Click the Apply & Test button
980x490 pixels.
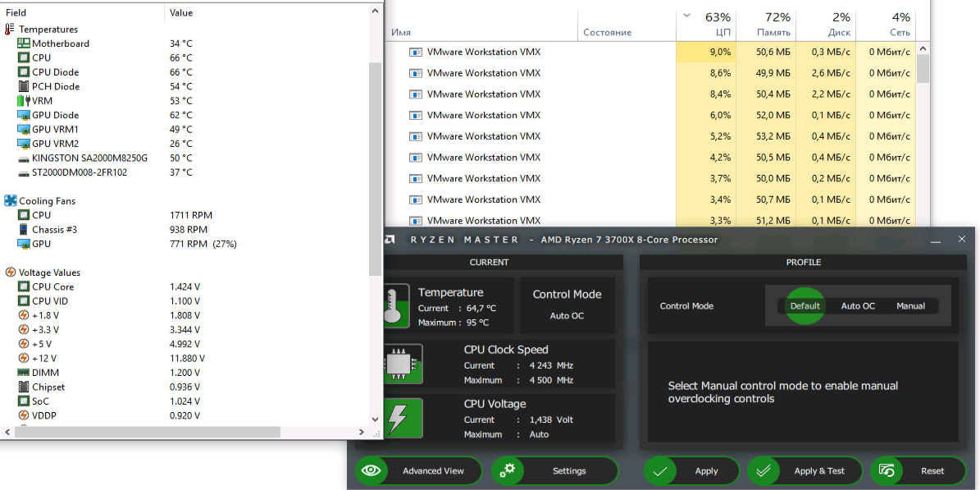pyautogui.click(x=805, y=470)
